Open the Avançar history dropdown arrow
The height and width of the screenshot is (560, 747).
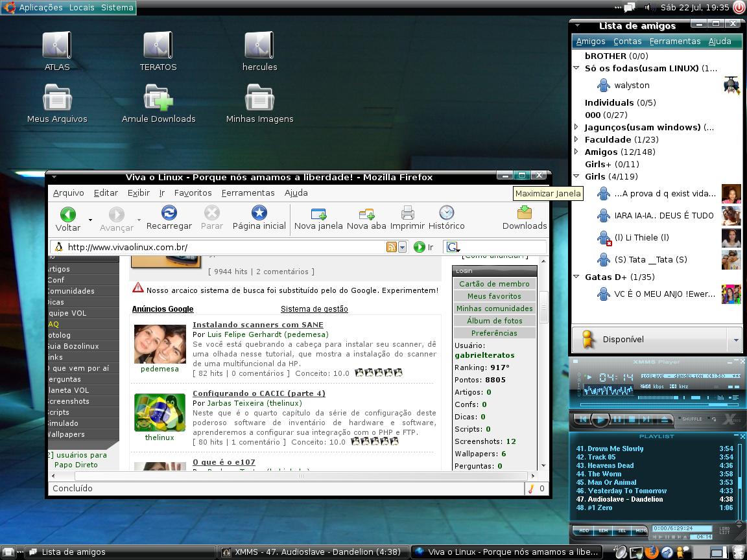tap(139, 220)
